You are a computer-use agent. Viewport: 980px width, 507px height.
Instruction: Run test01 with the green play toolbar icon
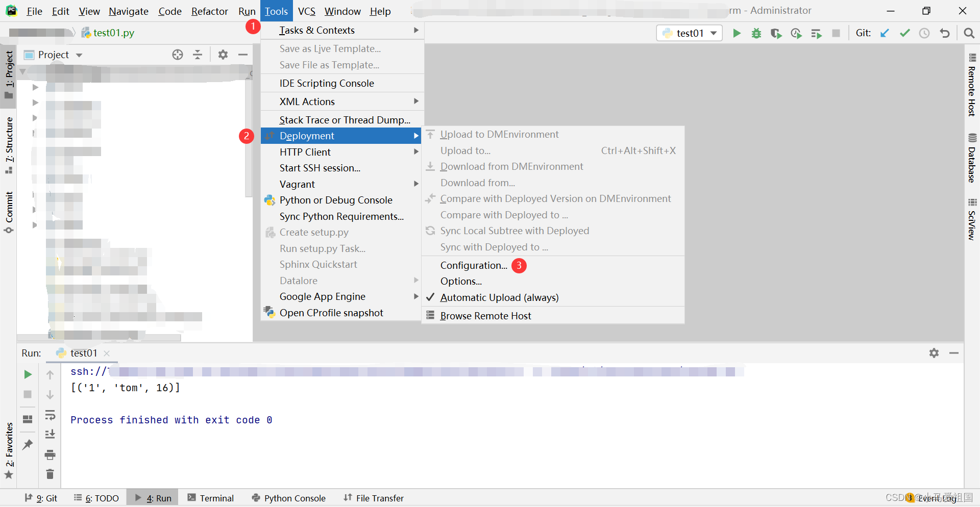click(x=737, y=33)
